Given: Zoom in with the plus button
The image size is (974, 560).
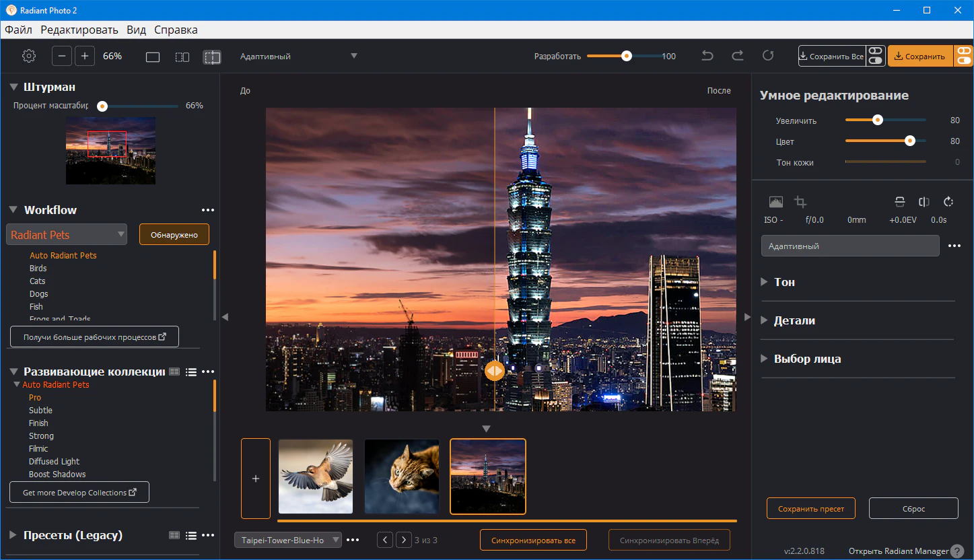Looking at the screenshot, I should point(85,56).
